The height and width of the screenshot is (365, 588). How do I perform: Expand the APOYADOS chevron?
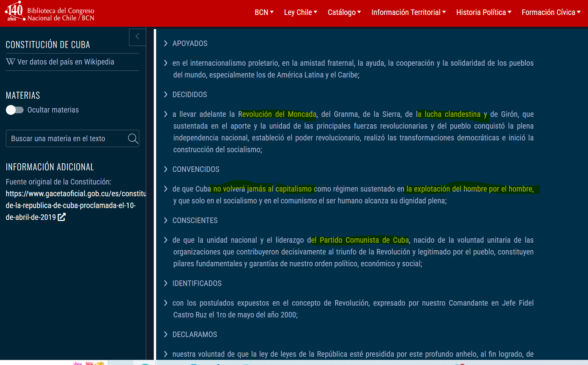click(166, 43)
